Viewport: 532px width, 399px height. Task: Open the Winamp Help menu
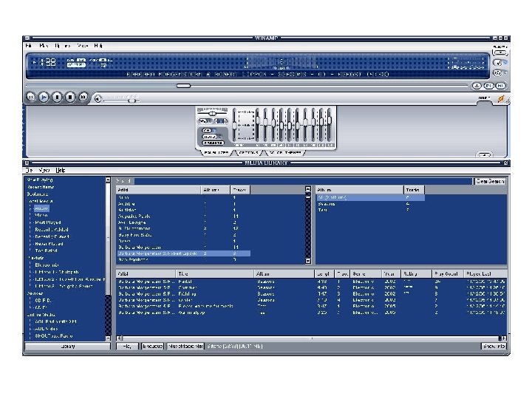[x=98, y=46]
